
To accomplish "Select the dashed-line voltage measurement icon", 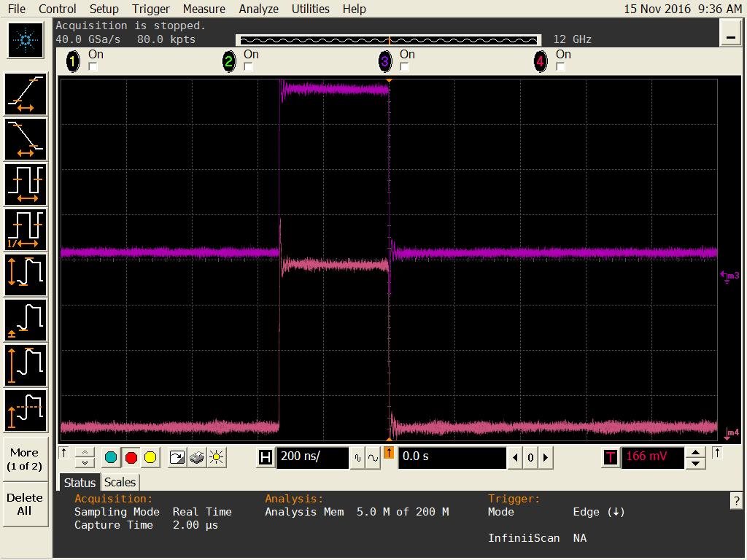I will pyautogui.click(x=26, y=411).
